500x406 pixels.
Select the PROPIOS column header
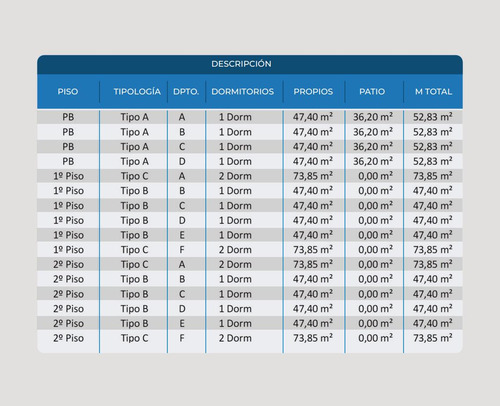[313, 91]
